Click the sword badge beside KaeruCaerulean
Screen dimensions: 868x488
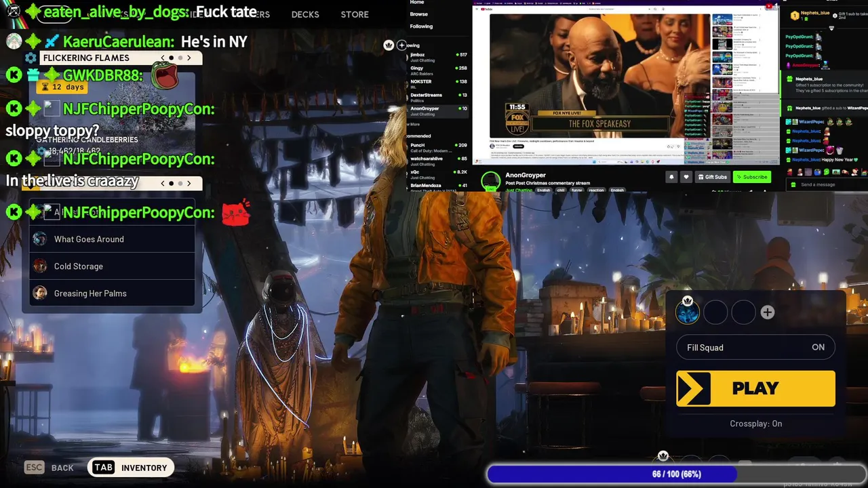coord(52,42)
